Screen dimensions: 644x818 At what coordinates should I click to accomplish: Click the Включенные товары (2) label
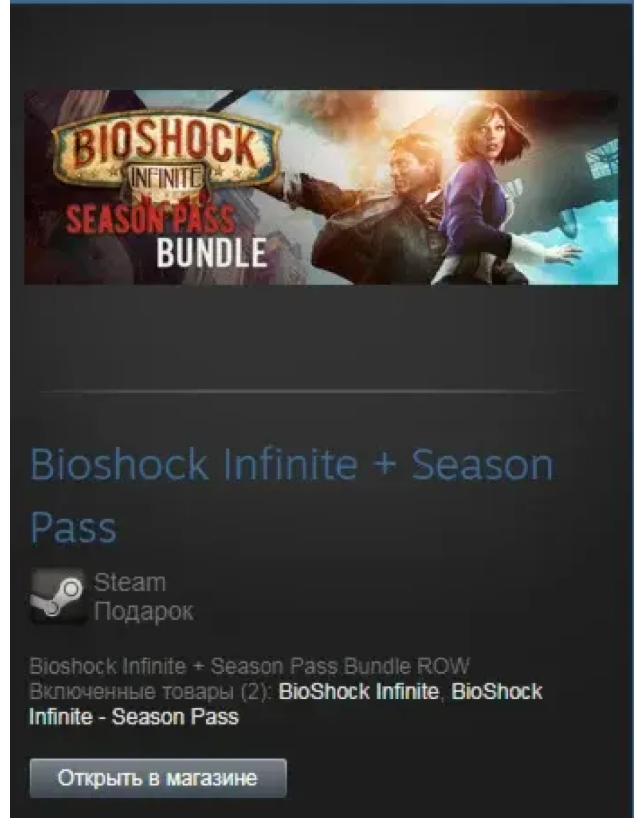pyautogui.click(x=151, y=692)
